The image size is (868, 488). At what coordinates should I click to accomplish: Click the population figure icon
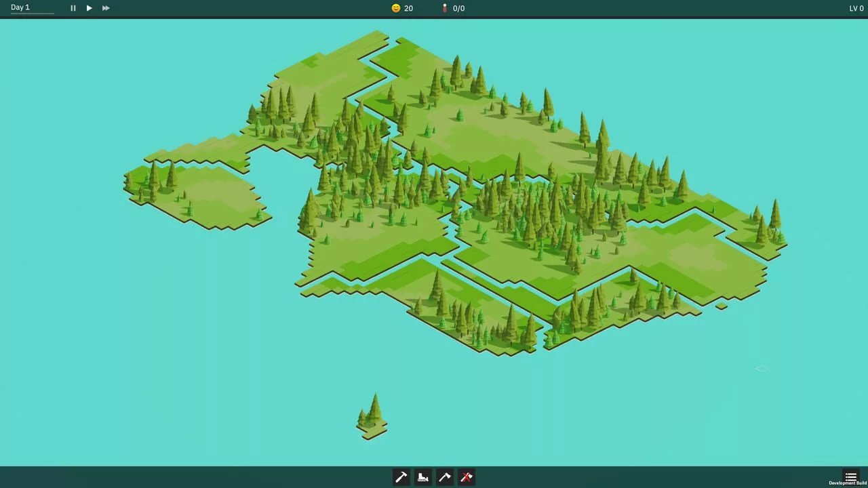[x=445, y=8]
